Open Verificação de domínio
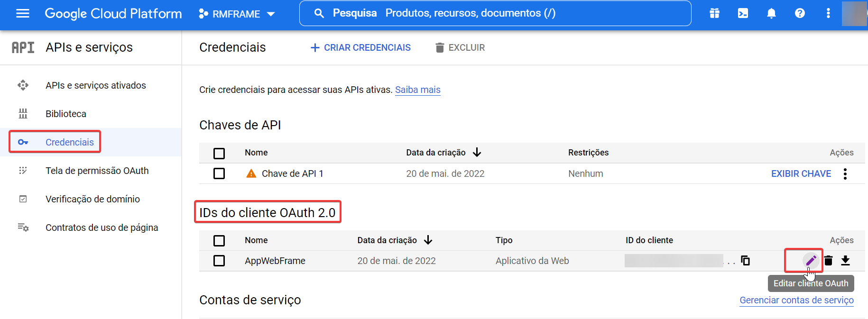 coord(92,199)
